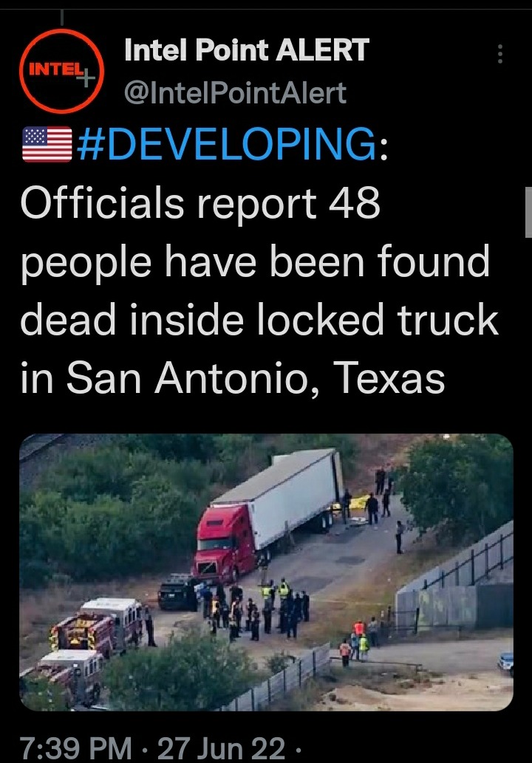Open the #DEVELOPING hashtag link
The image size is (532, 763).
coord(227,143)
